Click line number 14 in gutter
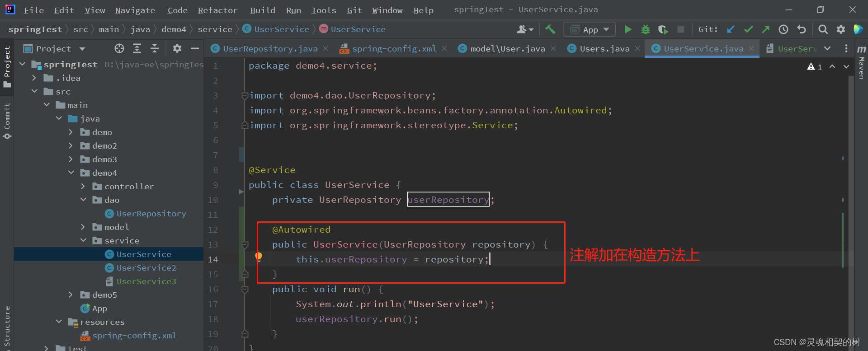 pos(213,260)
